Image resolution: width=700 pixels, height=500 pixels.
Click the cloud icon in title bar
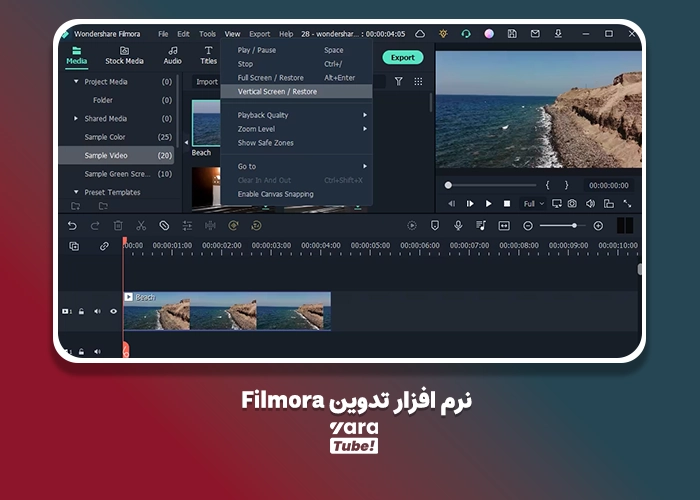(x=420, y=33)
